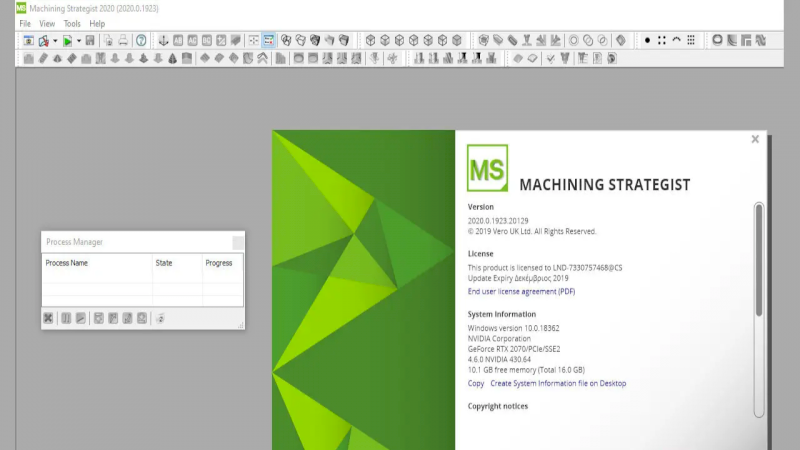This screenshot has height=450, width=800.
Task: Click the arc curve icon in the toolbar
Action: tap(676, 41)
